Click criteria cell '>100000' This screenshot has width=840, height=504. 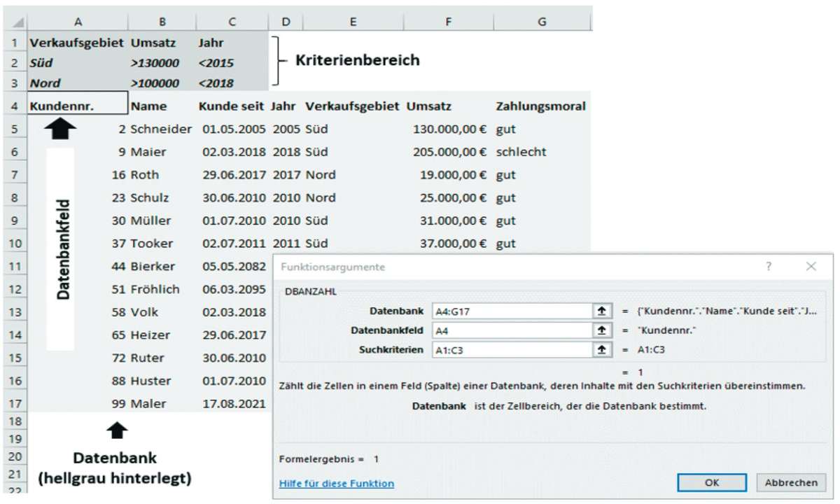pos(162,83)
